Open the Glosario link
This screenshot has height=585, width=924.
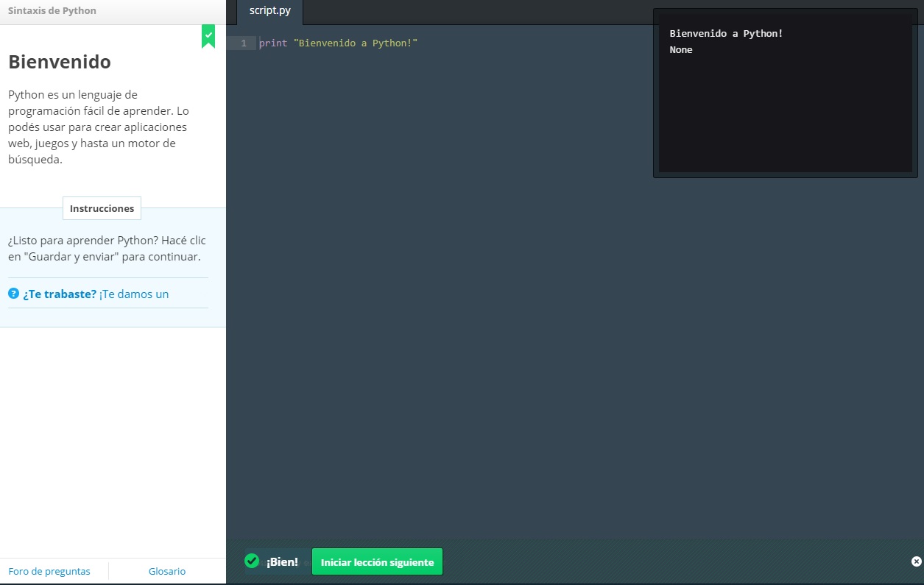point(167,571)
